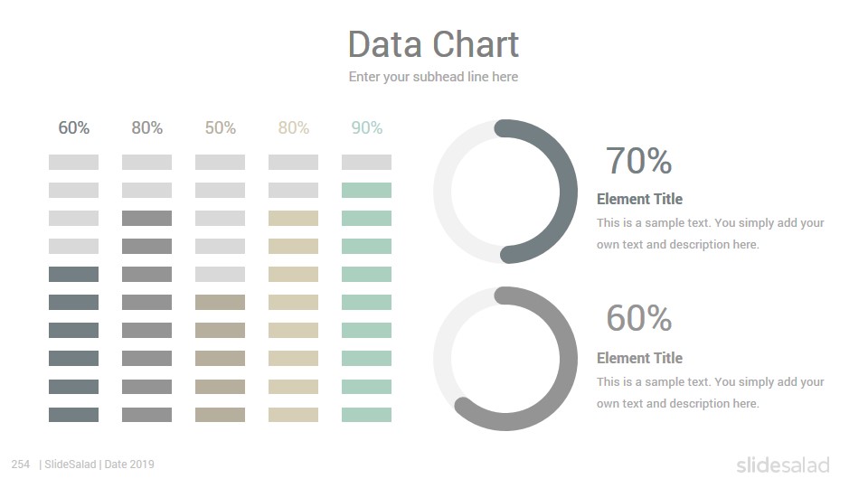Click the SlideSalad Date 2019 footer text
Image resolution: width=868 pixels, height=488 pixels.
pos(97,465)
